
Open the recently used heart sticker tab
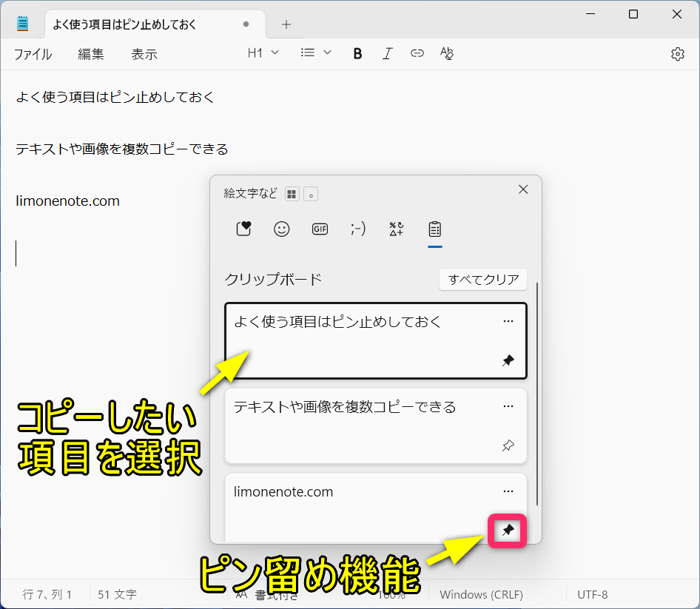243,229
